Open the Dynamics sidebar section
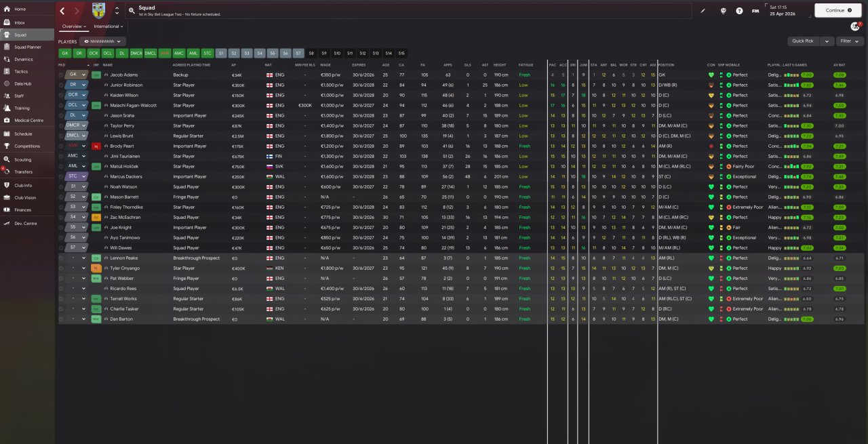Viewport: 868px width, 444px height. [27, 59]
